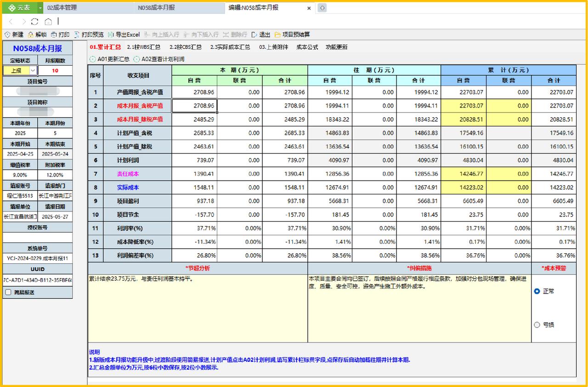Viewport: 588px width, 387px height.
Task: Enable the 简易报送 checkbox
Action: (8, 292)
